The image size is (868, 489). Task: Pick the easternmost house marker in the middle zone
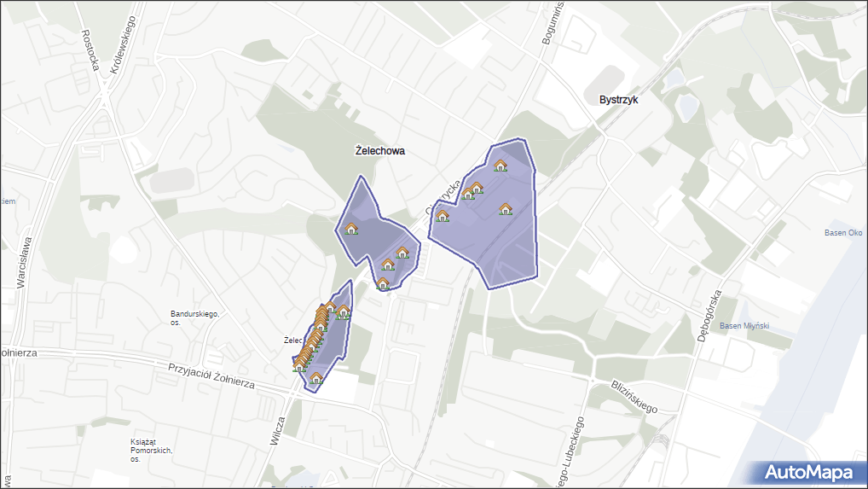[402, 253]
